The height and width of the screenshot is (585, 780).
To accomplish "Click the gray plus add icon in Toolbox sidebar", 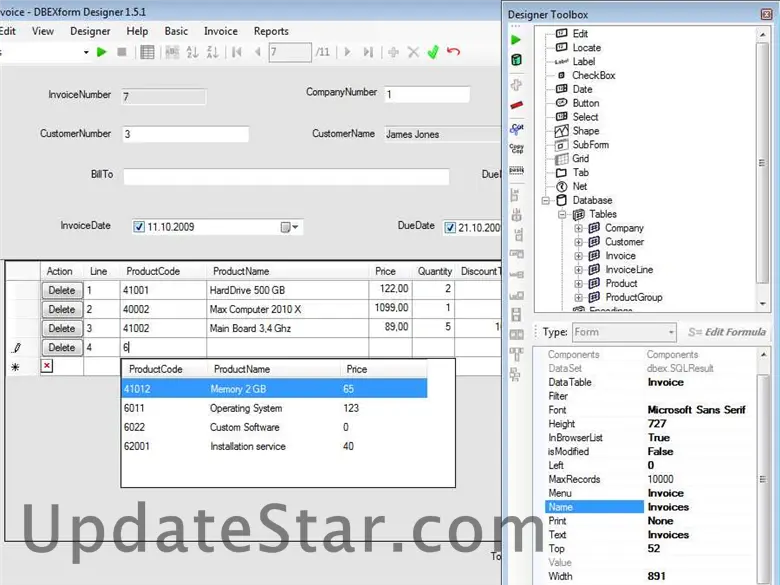I will (516, 85).
